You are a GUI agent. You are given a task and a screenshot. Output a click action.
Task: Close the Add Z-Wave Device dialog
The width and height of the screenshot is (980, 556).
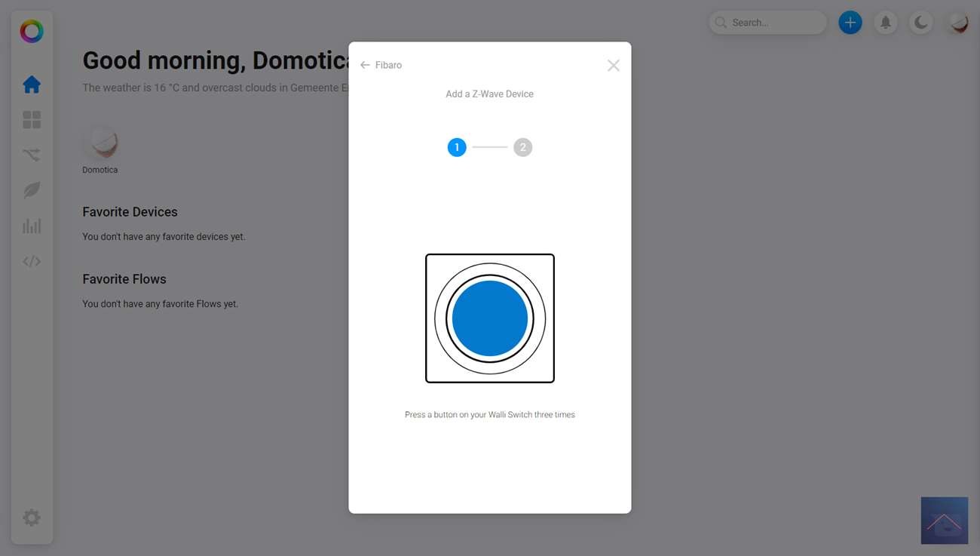pos(614,66)
